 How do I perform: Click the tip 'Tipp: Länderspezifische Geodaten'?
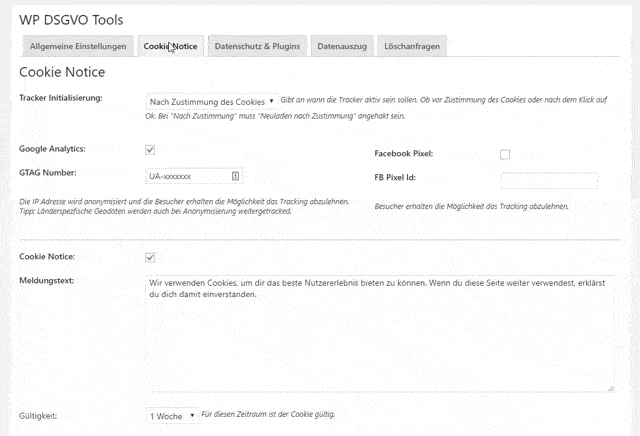click(x=156, y=211)
